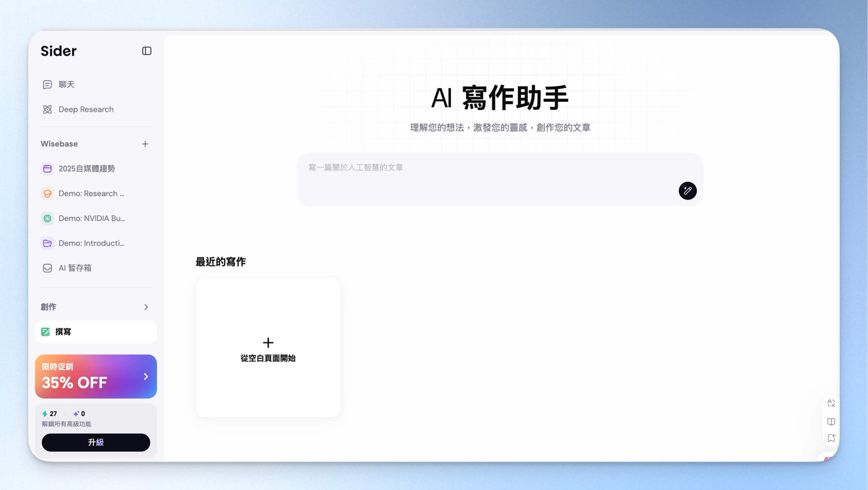Select the 撰寫 writing item
Viewport: 868px width, 490px height.
(x=96, y=332)
